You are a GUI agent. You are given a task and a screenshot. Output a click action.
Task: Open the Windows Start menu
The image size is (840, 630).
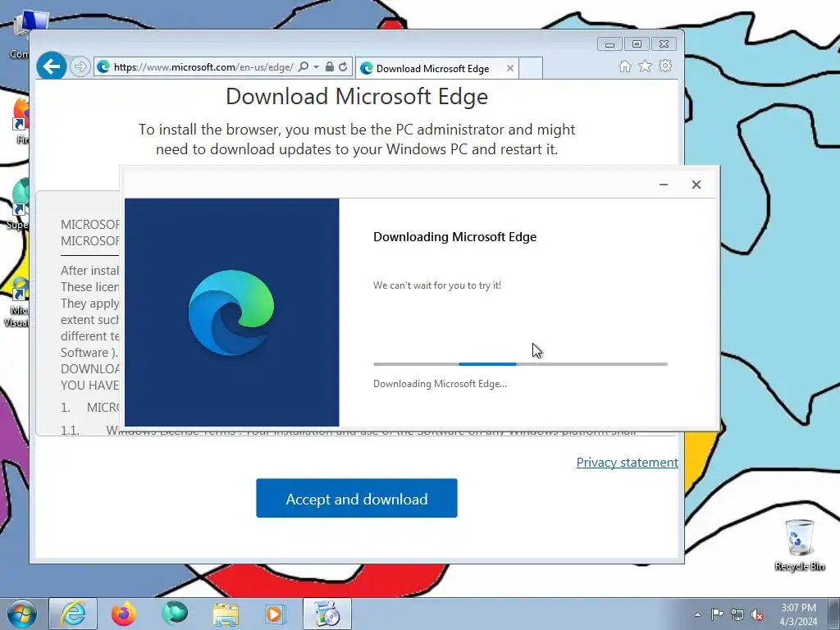click(22, 614)
